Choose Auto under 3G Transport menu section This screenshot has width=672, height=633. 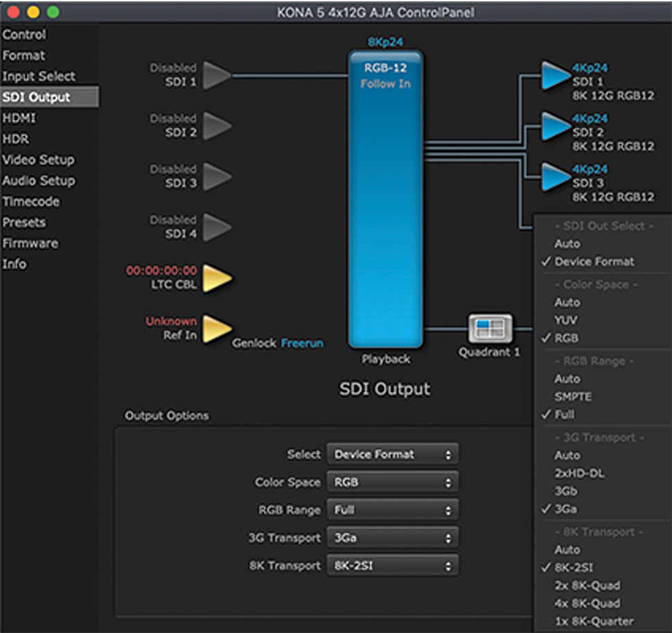pyautogui.click(x=567, y=455)
